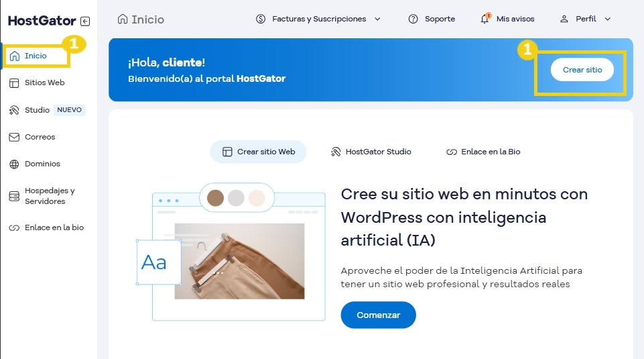Open the Soporte link in the header
The height and width of the screenshot is (359, 644).
440,19
